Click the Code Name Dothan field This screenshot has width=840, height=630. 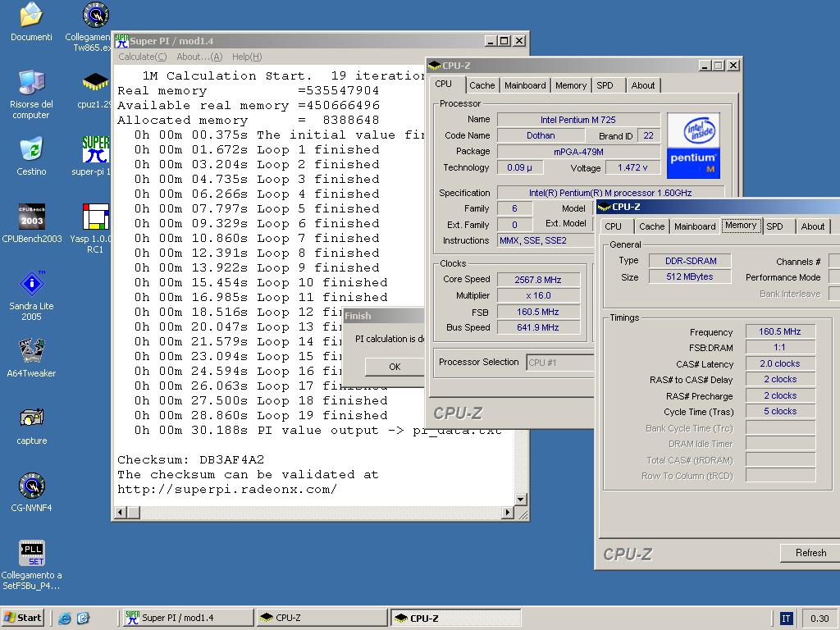[541, 135]
